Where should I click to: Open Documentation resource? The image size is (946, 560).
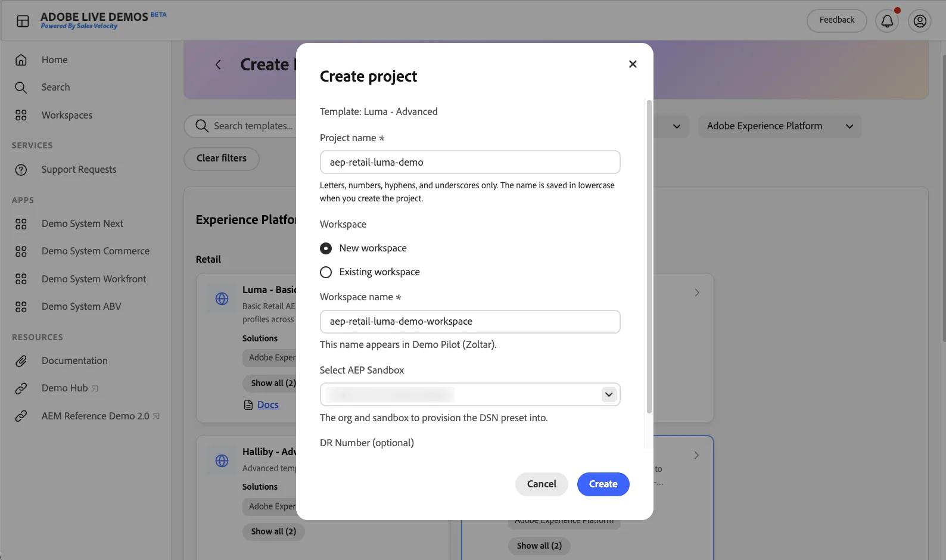(x=74, y=361)
